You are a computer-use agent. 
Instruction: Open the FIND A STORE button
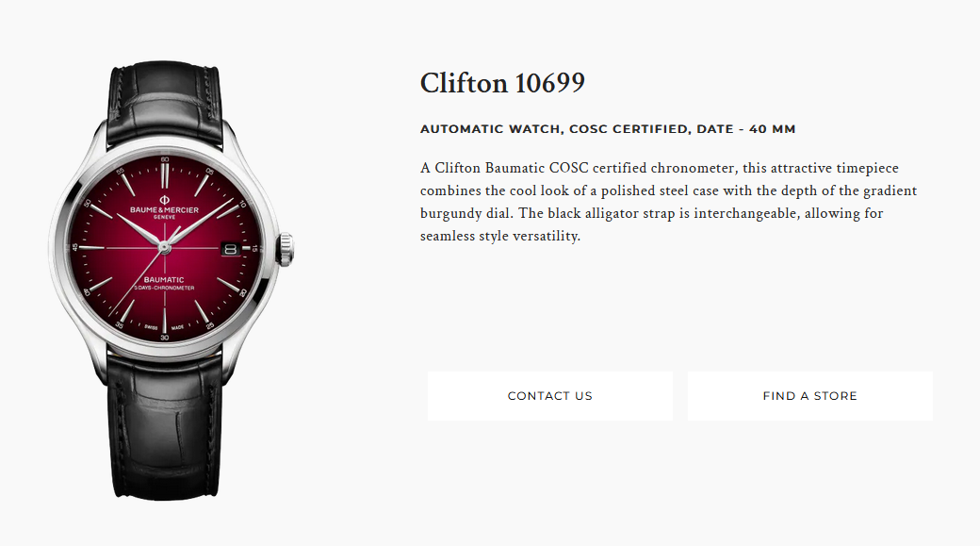[810, 396]
